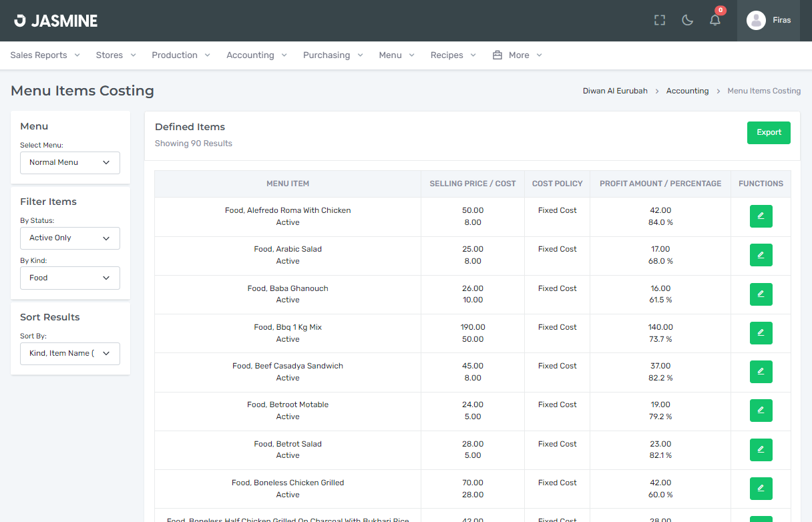Click the Firas user avatar
The width and height of the screenshot is (812, 522).
[756, 20]
